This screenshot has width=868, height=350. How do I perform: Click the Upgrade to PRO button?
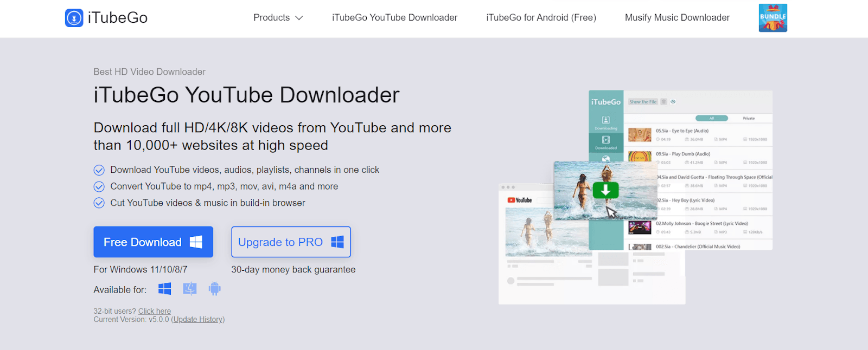coord(291,242)
